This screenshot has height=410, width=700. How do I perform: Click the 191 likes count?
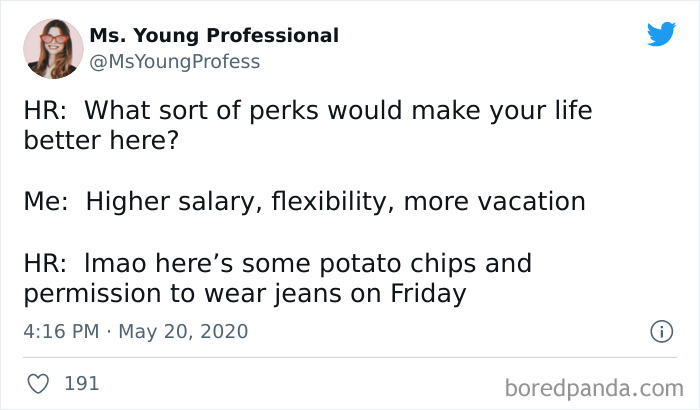[82, 383]
